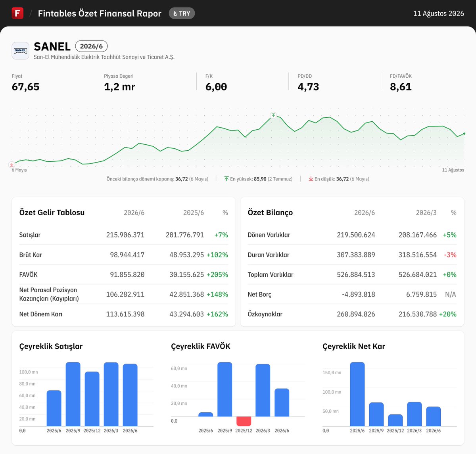This screenshot has width=476, height=454.
Task: Click the 11 Ağustos chart end date label
Action: (x=453, y=170)
